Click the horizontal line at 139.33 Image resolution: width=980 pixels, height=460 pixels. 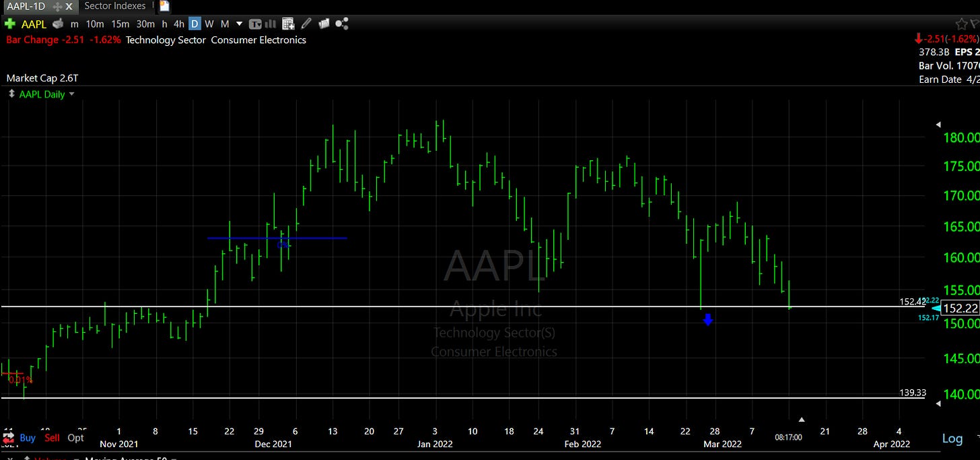(x=462, y=398)
